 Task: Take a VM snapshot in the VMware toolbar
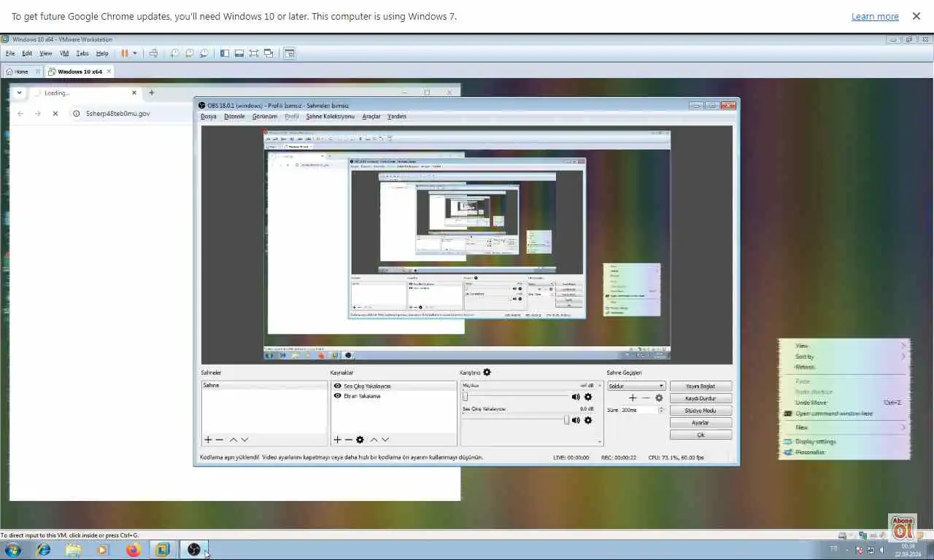tap(174, 53)
